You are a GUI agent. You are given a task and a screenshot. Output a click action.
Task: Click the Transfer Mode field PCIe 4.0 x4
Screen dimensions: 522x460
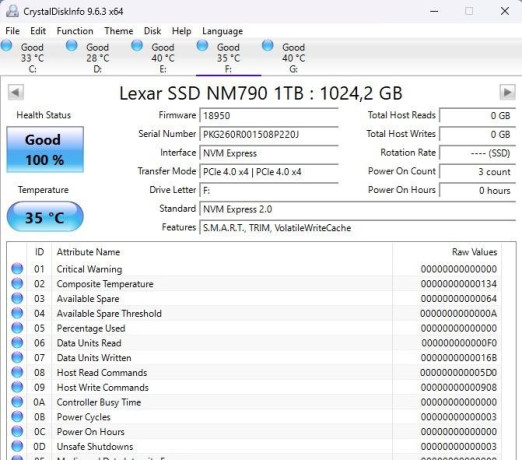coord(269,172)
